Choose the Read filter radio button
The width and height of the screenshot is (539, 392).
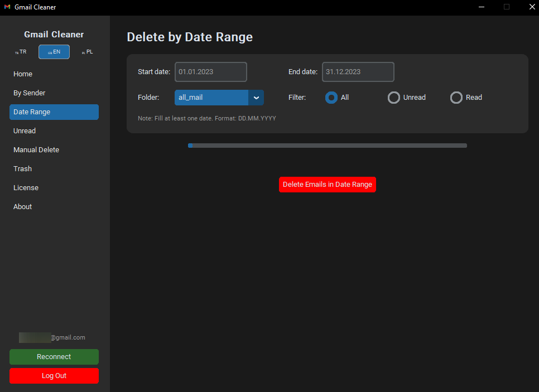click(456, 98)
